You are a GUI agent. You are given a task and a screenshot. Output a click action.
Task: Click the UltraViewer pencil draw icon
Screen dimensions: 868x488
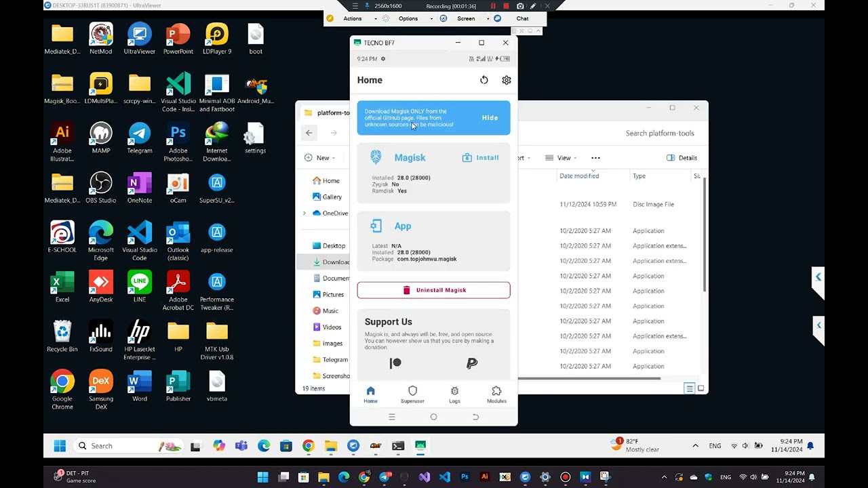point(534,6)
